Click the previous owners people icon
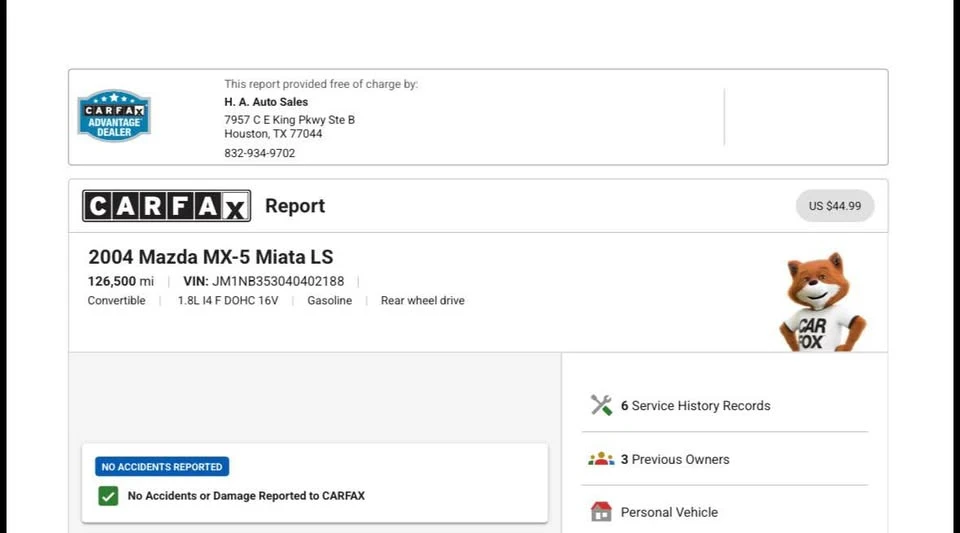Image resolution: width=960 pixels, height=533 pixels. point(601,459)
